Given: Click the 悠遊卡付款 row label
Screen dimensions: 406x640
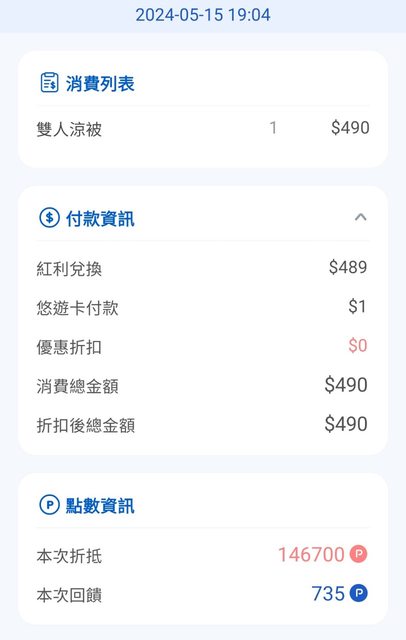Looking at the screenshot, I should (78, 308).
